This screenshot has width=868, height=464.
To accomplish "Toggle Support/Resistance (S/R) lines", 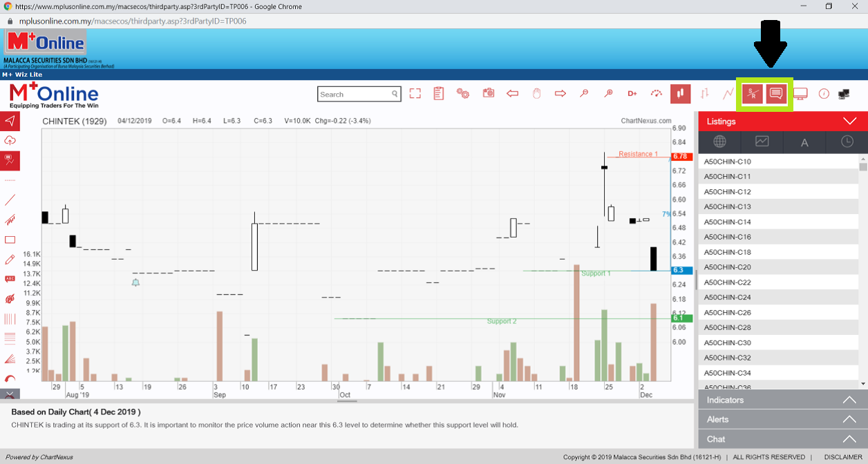I will click(x=752, y=94).
